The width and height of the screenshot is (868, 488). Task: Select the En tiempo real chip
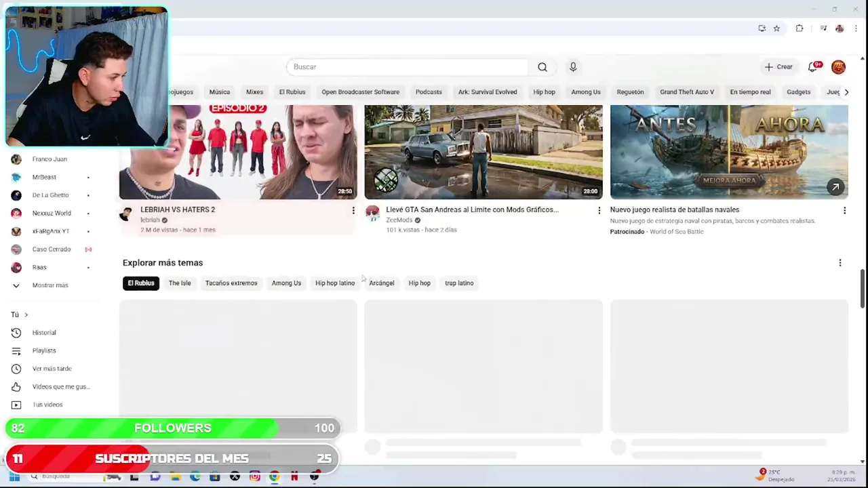tap(750, 92)
